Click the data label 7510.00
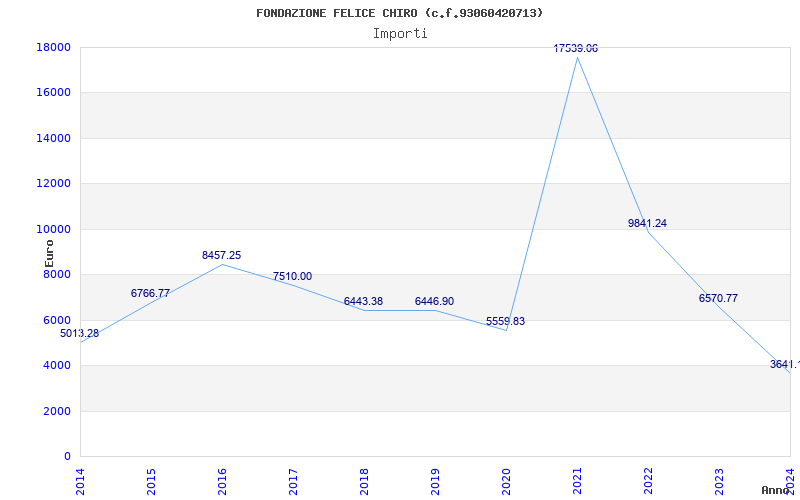 (292, 277)
